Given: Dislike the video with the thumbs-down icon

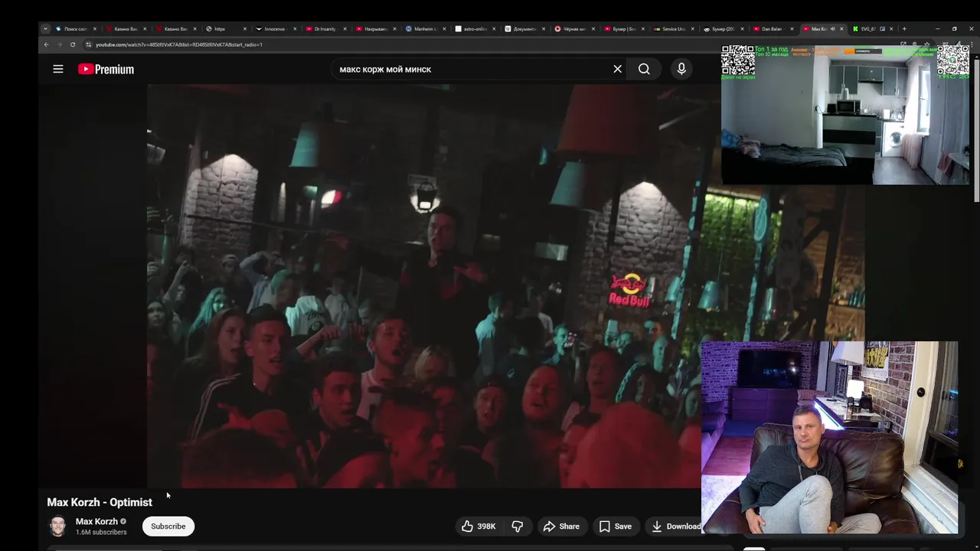Looking at the screenshot, I should (x=518, y=527).
